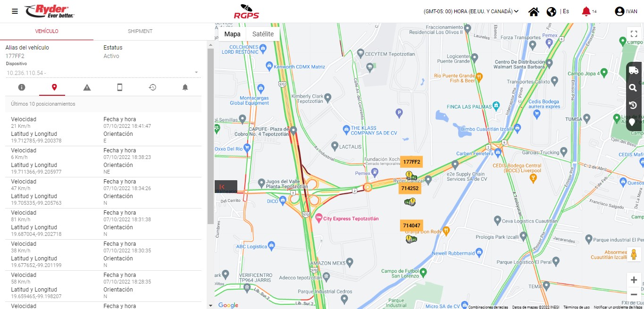Screen dimensions: 644x309
Task: Open the alerts triangle icon tab
Action: (87, 87)
